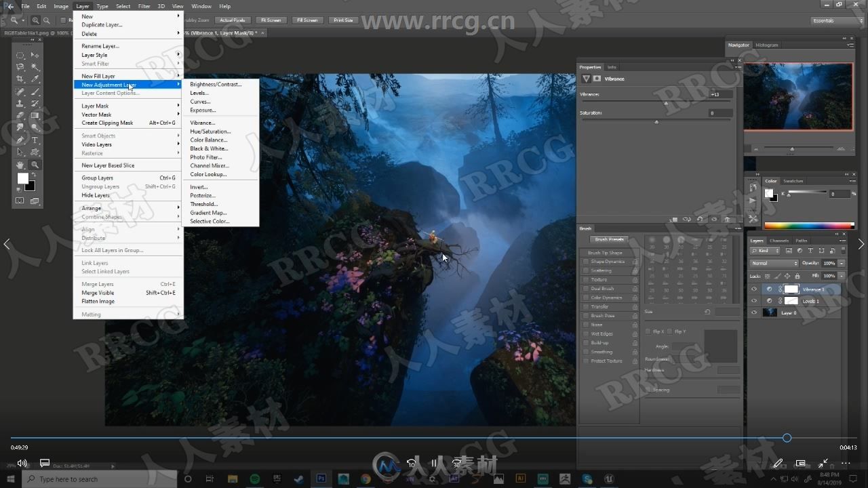This screenshot has height=488, width=868.
Task: Enable Transfer checkbox in Brush panel
Action: (x=586, y=306)
